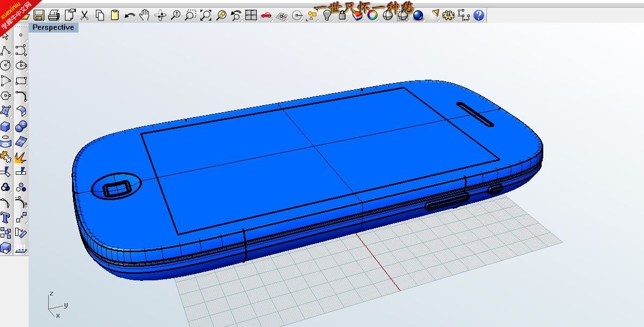644x327 pixels.
Task: Select the Polyline tool
Action: tap(6, 50)
